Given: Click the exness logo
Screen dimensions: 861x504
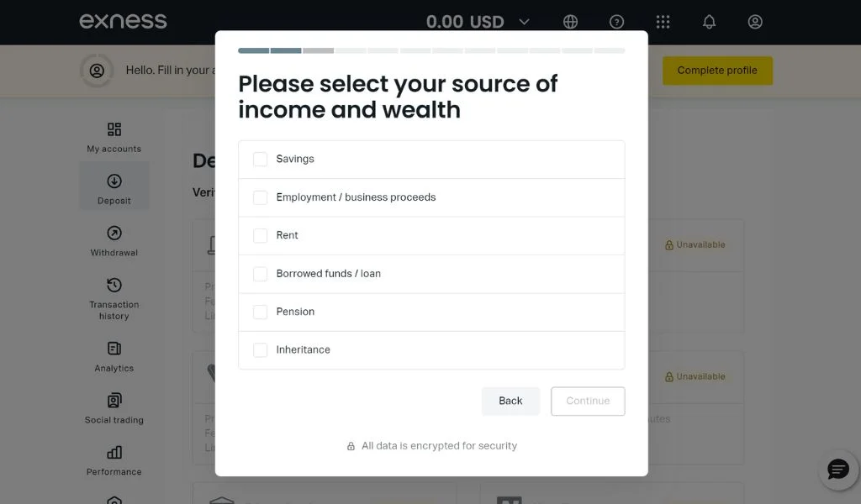Looking at the screenshot, I should coord(123,21).
